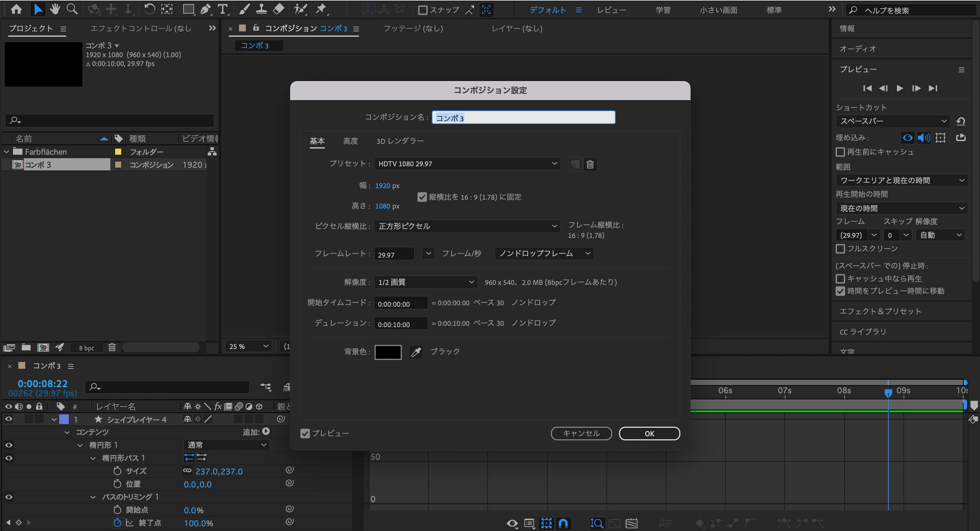This screenshot has width=980, height=531.
Task: Collapse the コンテンツ group
Action: [67, 432]
